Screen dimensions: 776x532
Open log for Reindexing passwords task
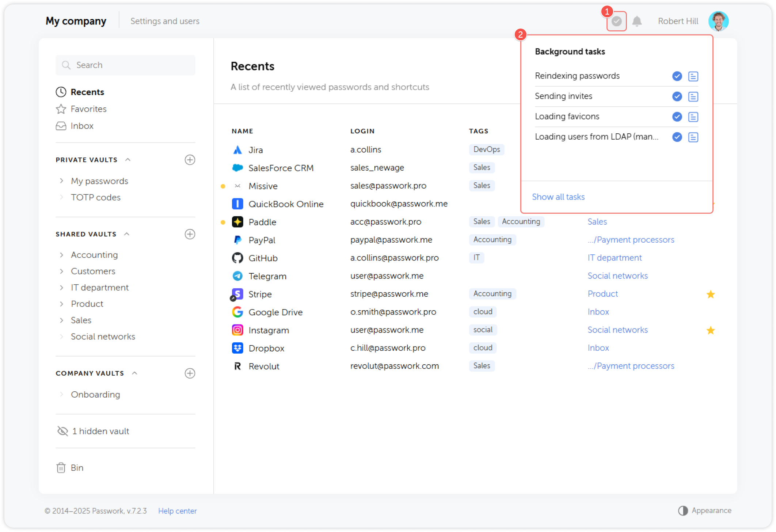point(693,76)
